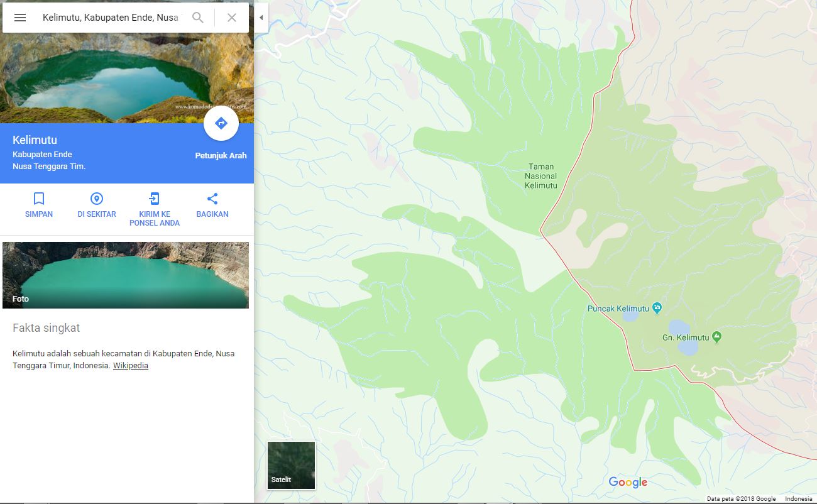Open the Foto lake thumbnail
Image resolution: width=817 pixels, height=504 pixels.
(126, 275)
